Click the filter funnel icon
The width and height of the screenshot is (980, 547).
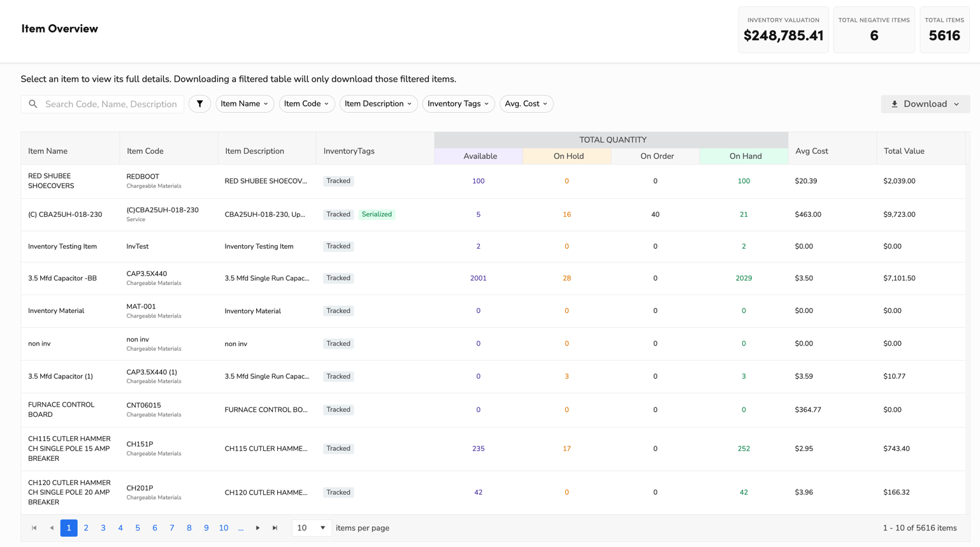click(x=199, y=104)
